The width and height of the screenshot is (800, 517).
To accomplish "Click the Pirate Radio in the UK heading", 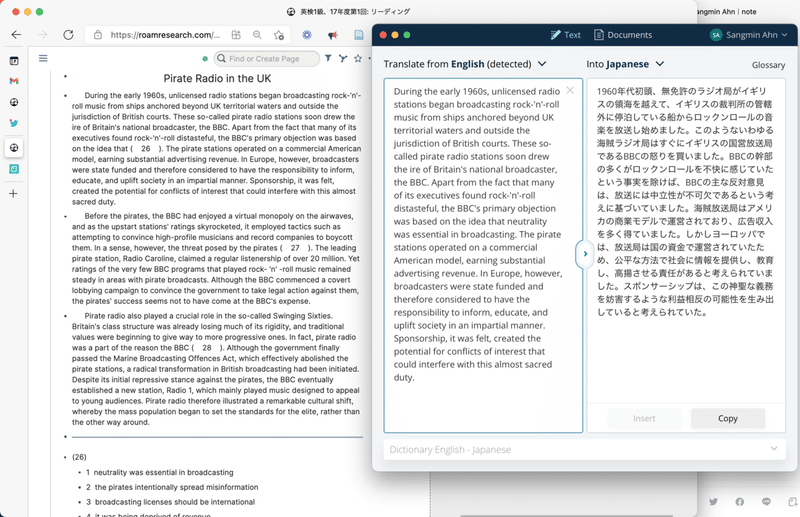I will (x=217, y=79).
